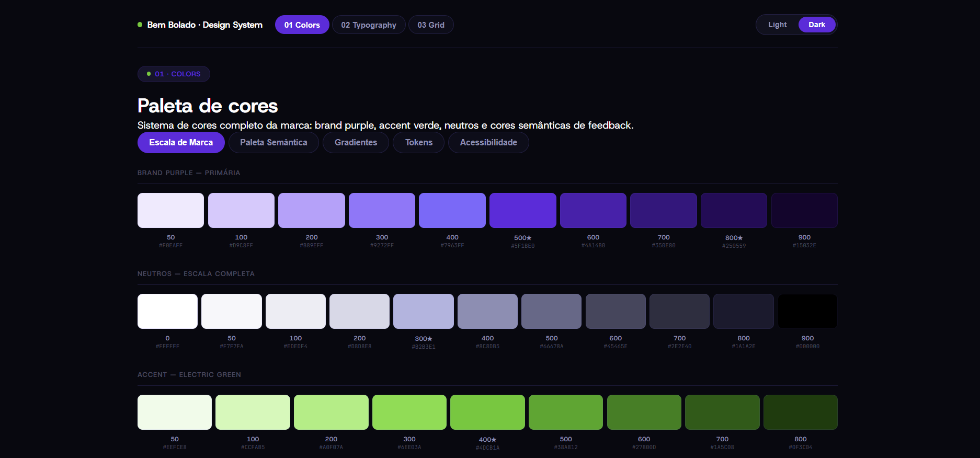The width and height of the screenshot is (980, 458).
Task: Click the #B2B3E1 hex code text
Action: point(424,347)
